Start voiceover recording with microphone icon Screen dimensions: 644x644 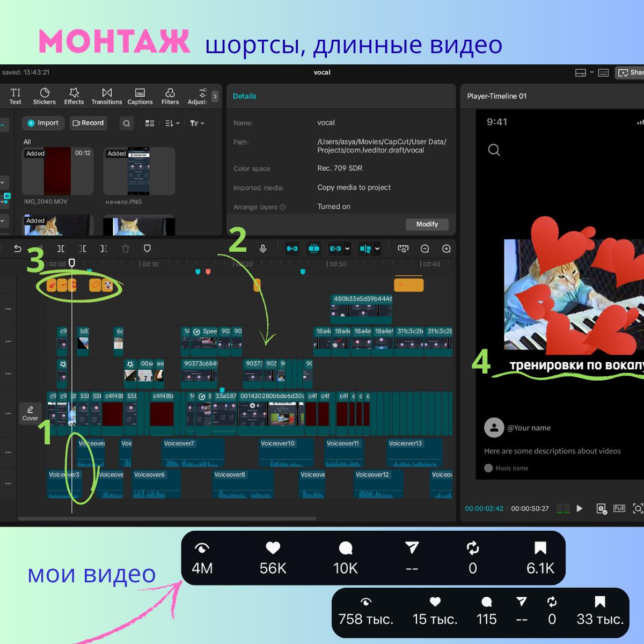[x=263, y=248]
